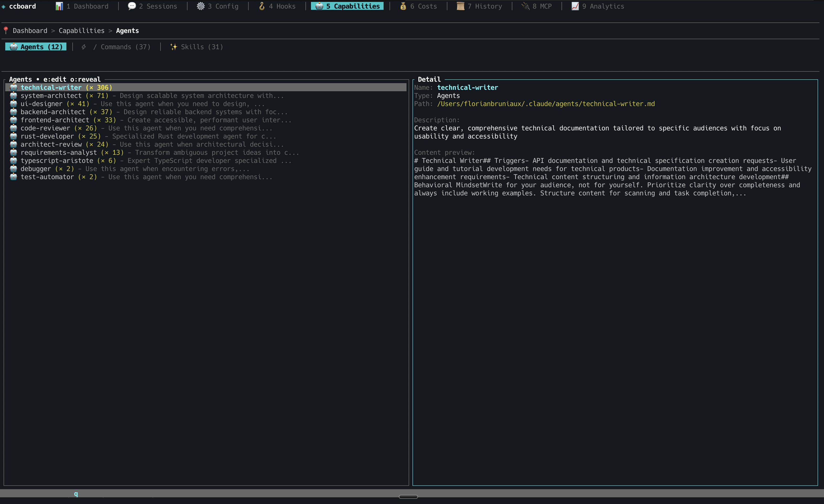Click the Hooks hook icon
Screen dimensions: 824x504
(x=262, y=6)
